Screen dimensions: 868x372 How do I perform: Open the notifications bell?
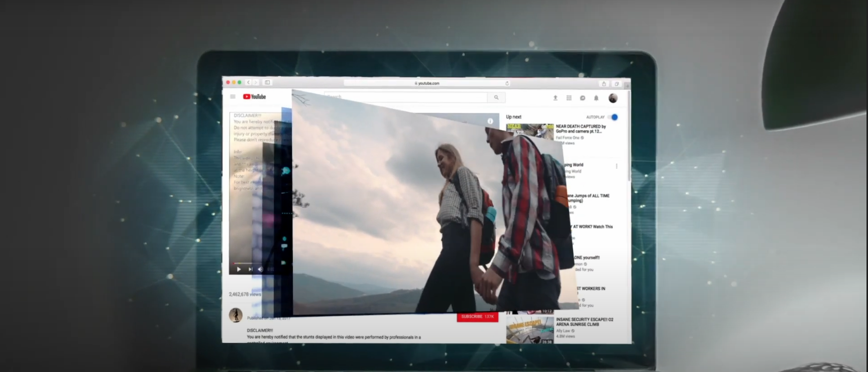point(596,98)
